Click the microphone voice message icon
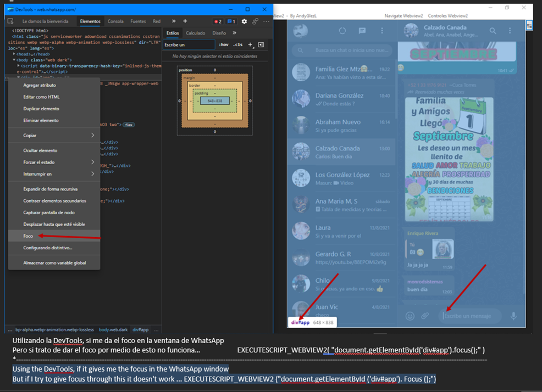Screen dimensions: 542x392 click(x=514, y=316)
